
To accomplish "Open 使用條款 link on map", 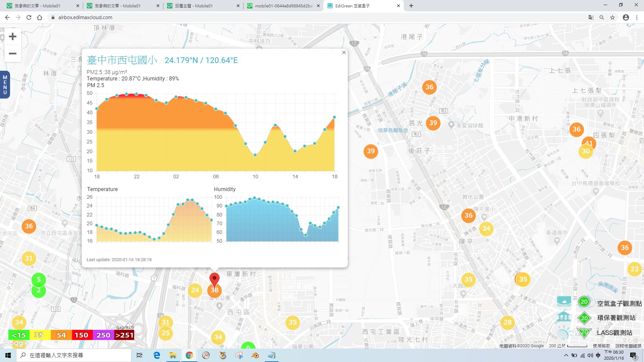I will coord(601,346).
